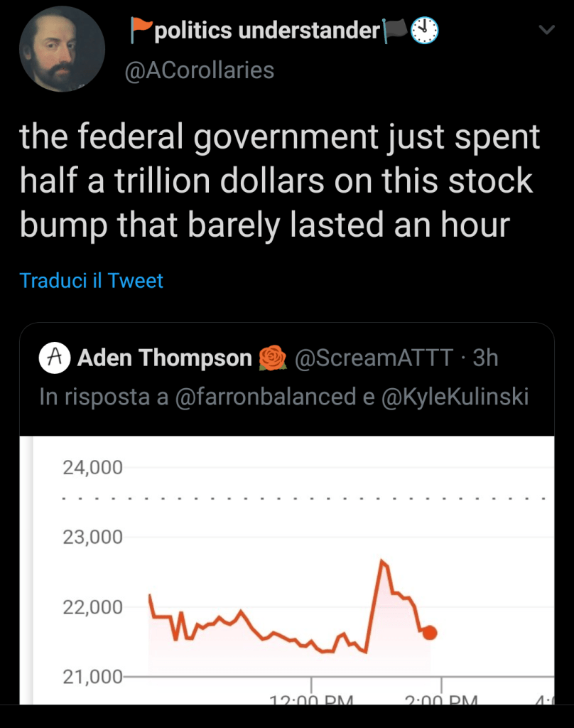Click the spike peak of the stock chart line

383,562
